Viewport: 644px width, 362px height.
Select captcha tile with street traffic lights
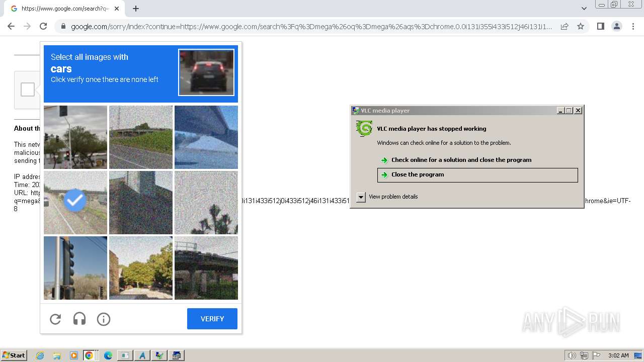click(75, 137)
